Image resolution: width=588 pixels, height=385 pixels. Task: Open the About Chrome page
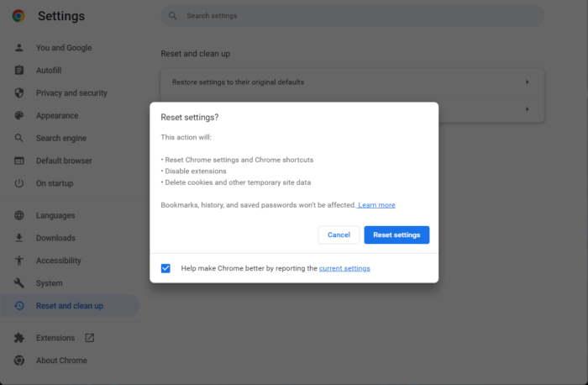61,361
